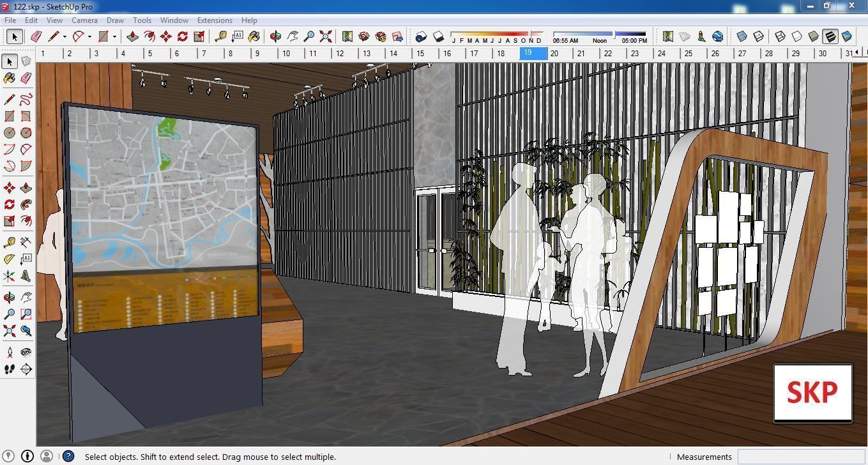
Task: Click the sign-in profile icon in status bar
Action: click(x=46, y=456)
